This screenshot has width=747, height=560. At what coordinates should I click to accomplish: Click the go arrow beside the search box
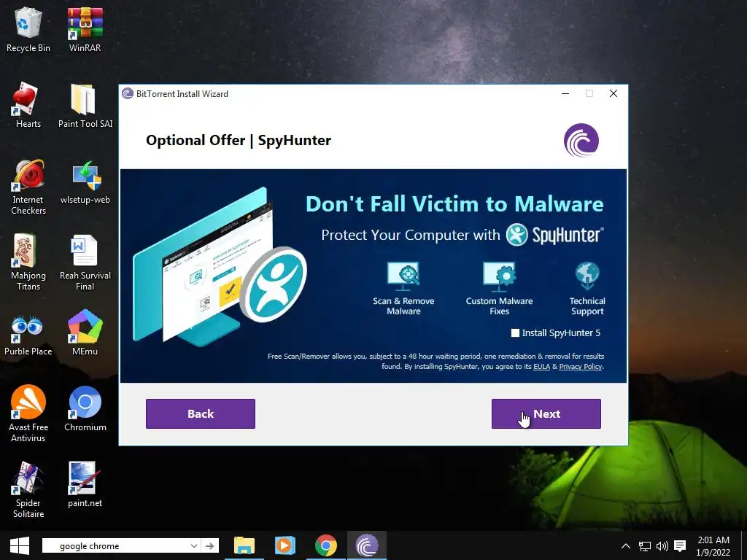coord(209,545)
